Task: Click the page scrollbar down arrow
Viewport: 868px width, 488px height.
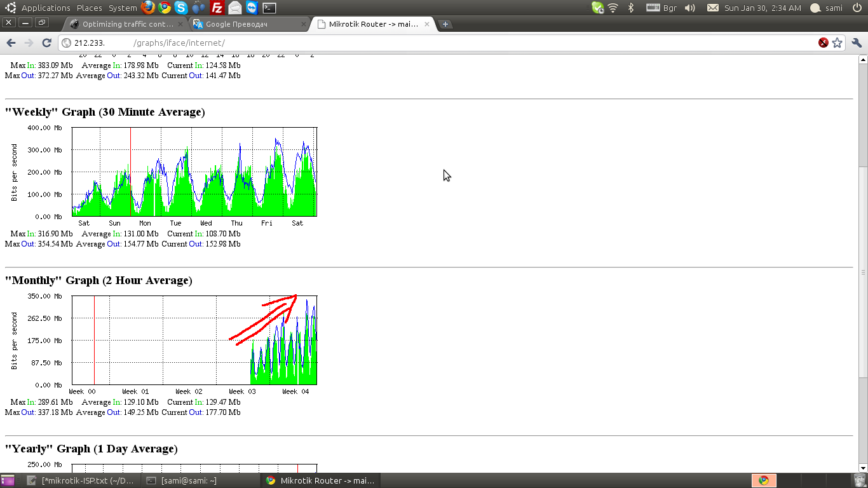Action: pyautogui.click(x=863, y=468)
